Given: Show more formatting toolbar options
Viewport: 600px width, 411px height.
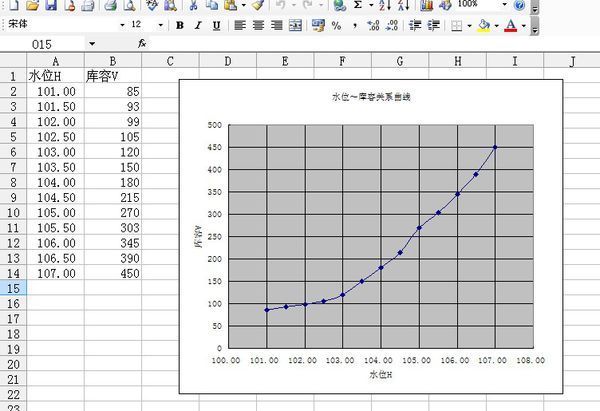Looking at the screenshot, I should (535, 28).
